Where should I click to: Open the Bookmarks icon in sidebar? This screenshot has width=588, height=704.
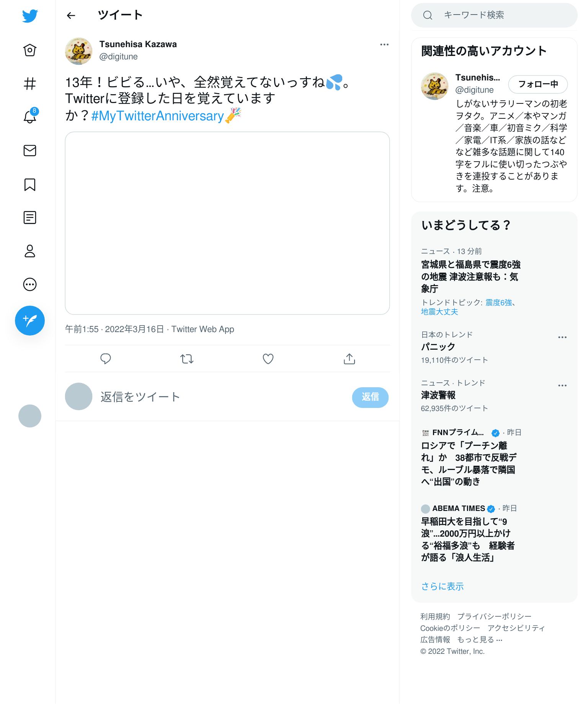click(x=30, y=184)
